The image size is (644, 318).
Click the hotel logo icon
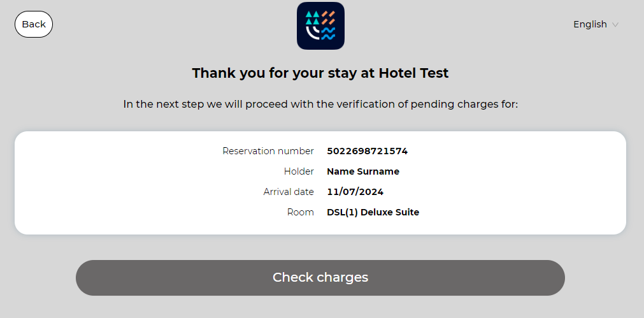[x=320, y=25]
